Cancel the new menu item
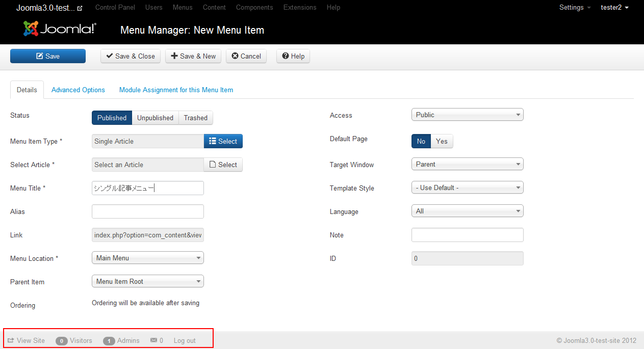The width and height of the screenshot is (644, 349). (246, 56)
